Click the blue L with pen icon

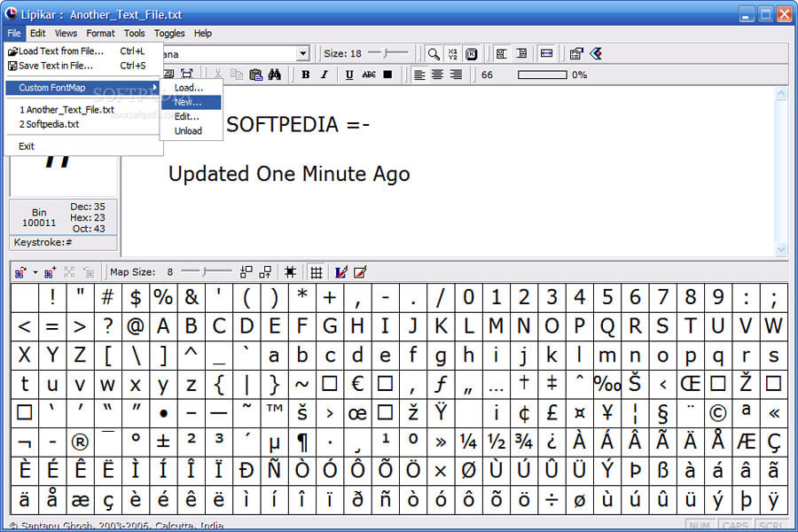click(341, 272)
